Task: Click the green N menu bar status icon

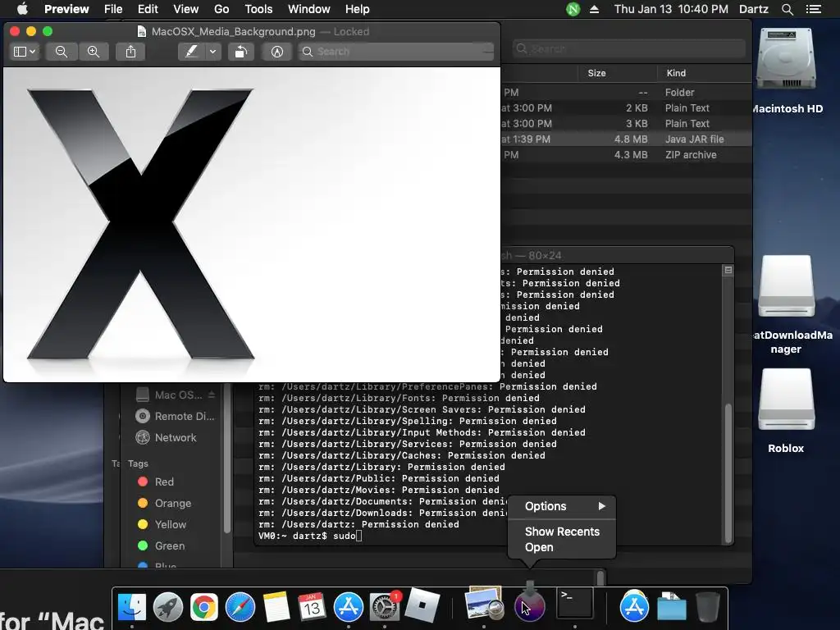Action: tap(573, 9)
